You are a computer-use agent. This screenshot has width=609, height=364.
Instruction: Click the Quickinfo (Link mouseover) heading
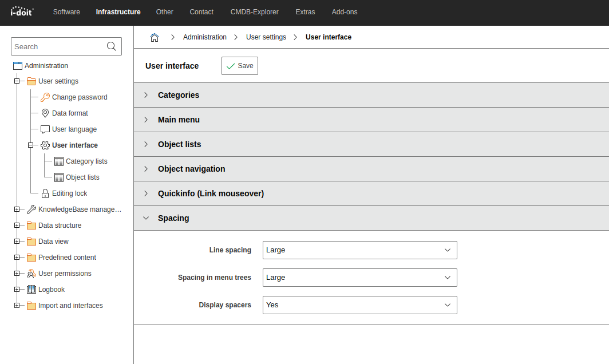coord(211,193)
